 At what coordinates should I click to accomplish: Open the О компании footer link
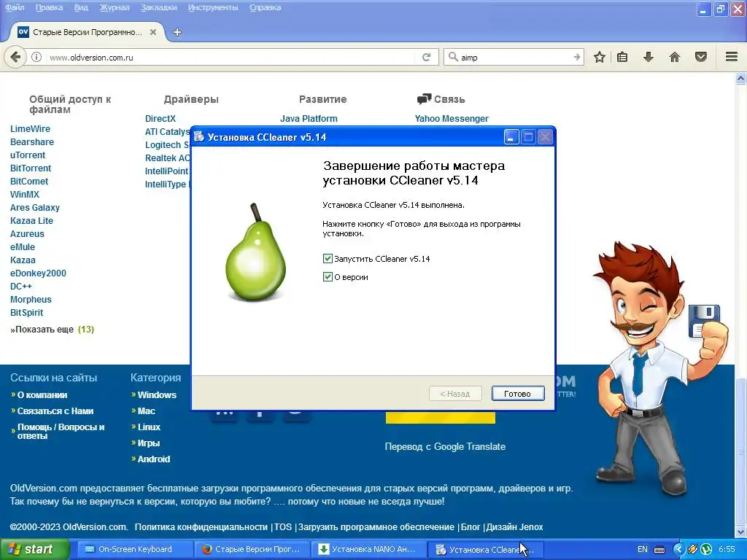point(42,394)
